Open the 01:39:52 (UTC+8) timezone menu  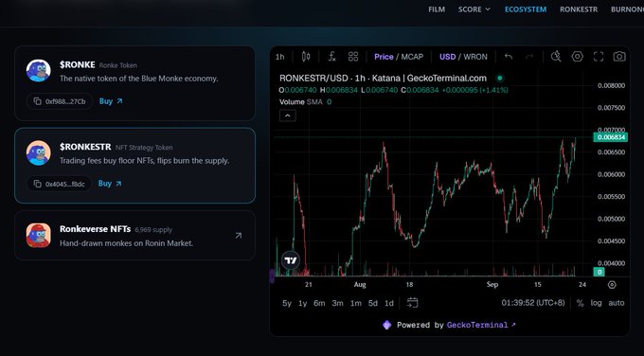(x=533, y=303)
